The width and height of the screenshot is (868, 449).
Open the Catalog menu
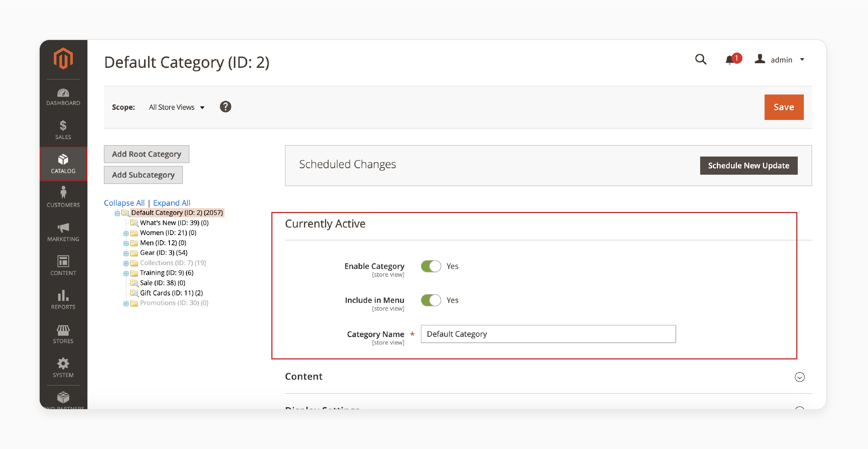[63, 164]
